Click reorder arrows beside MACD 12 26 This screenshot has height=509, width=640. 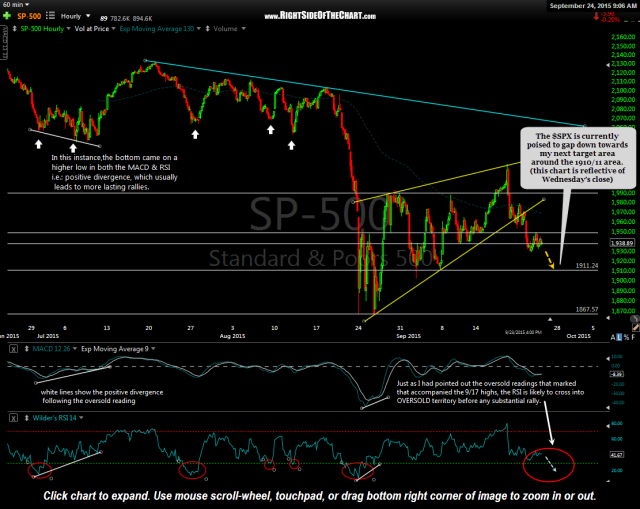27,349
